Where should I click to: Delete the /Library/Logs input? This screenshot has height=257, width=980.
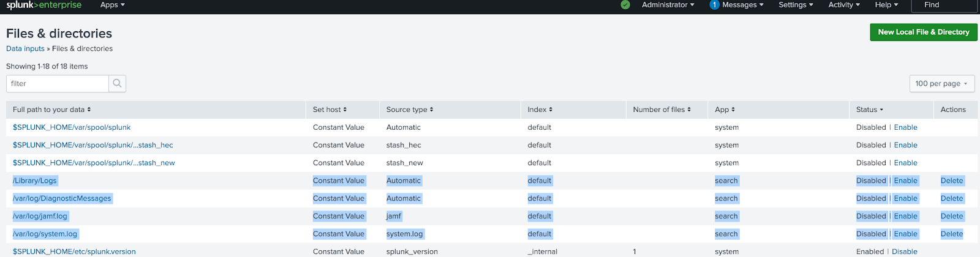point(952,181)
